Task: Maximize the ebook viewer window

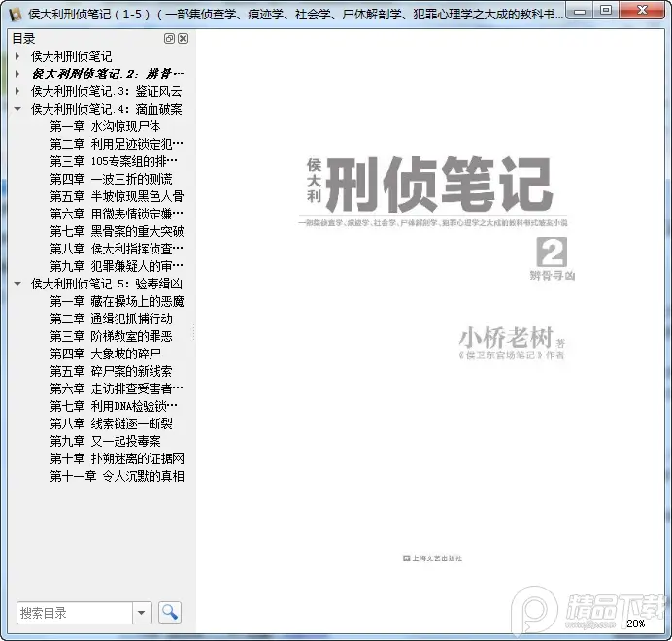Action: click(606, 11)
